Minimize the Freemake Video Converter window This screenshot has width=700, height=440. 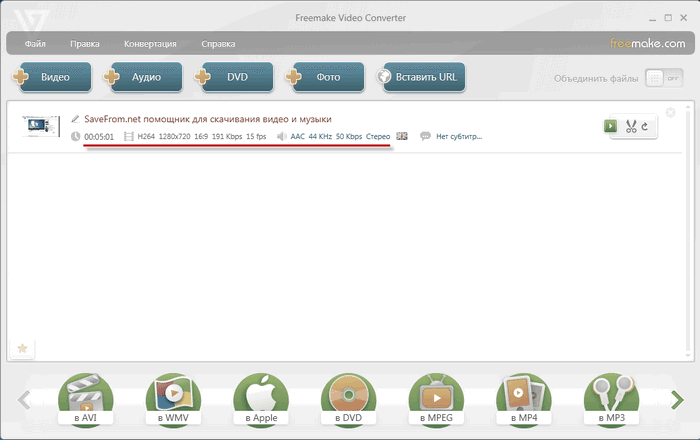[653, 19]
